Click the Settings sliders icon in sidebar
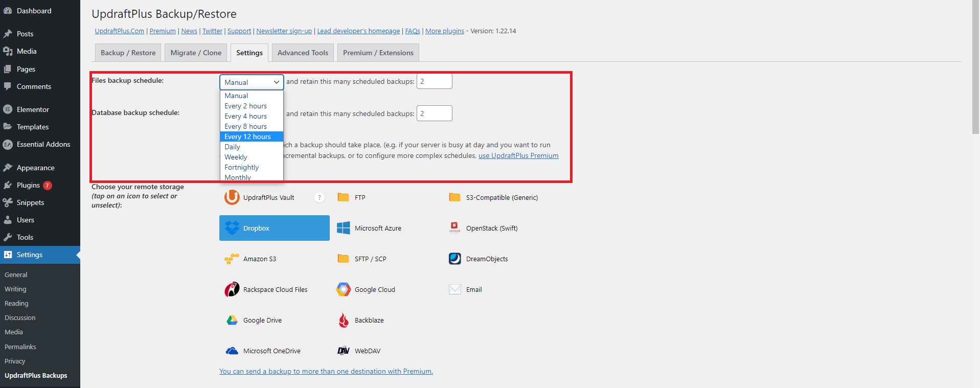Image resolution: width=980 pixels, height=388 pixels. click(x=8, y=255)
